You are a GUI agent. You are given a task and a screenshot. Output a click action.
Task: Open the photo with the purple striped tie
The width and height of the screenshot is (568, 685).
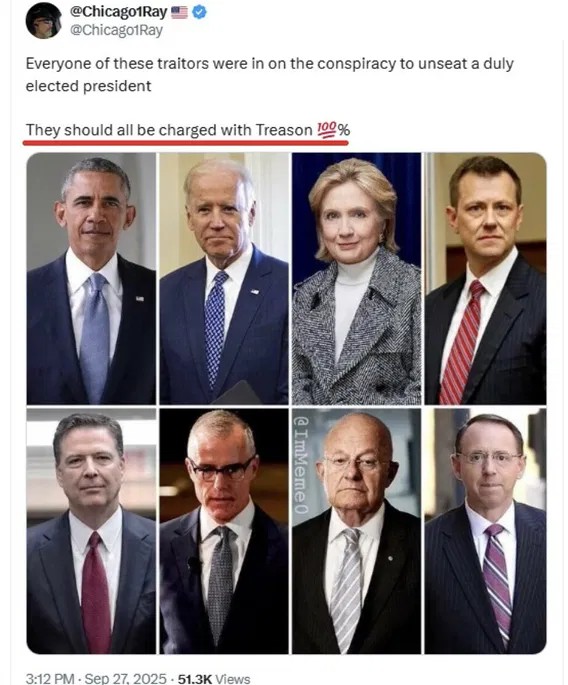(x=485, y=531)
